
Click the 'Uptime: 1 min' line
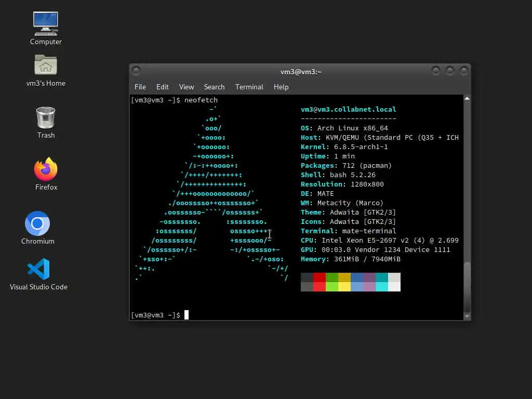[x=328, y=156]
